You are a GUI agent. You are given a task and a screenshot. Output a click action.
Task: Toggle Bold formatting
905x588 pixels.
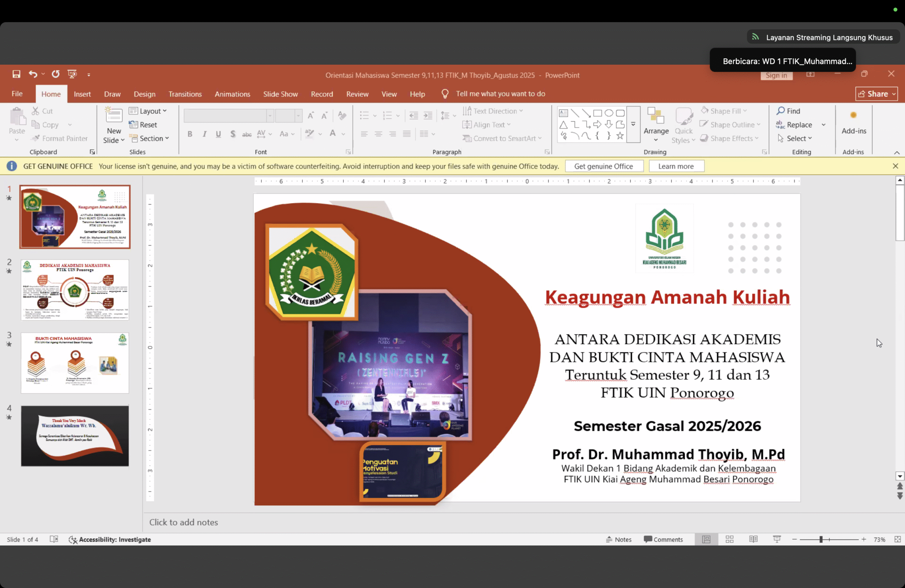pyautogui.click(x=190, y=134)
